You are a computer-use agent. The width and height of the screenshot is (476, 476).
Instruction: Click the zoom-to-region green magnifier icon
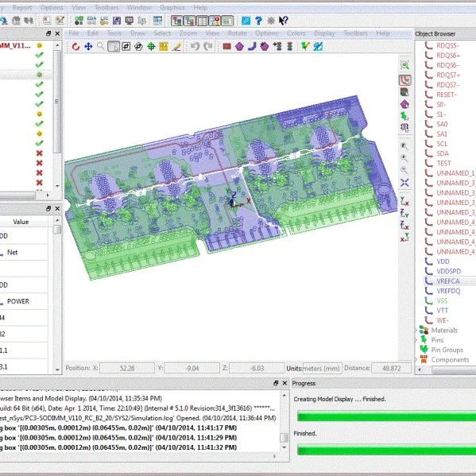404,65
